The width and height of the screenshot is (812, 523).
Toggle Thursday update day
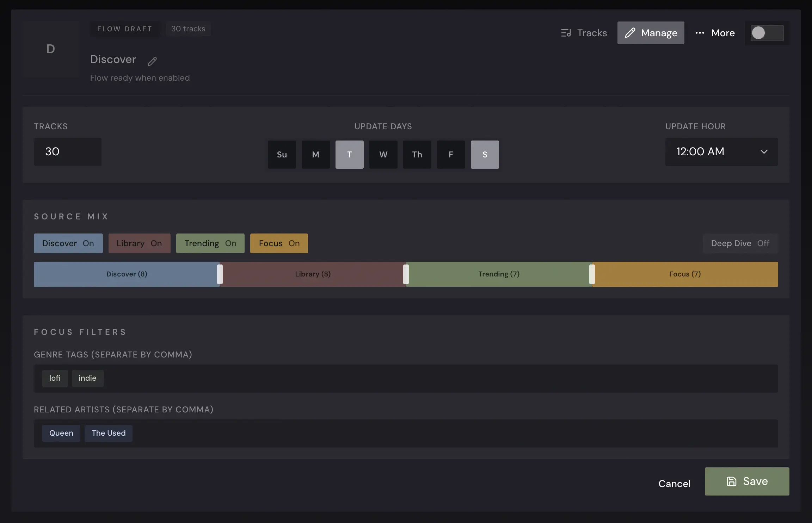point(417,155)
